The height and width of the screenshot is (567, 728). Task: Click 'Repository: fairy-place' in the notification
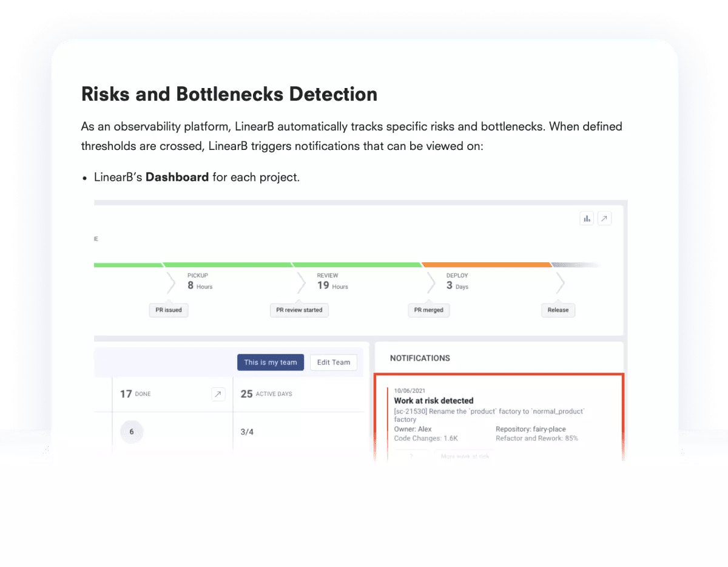coord(531,429)
